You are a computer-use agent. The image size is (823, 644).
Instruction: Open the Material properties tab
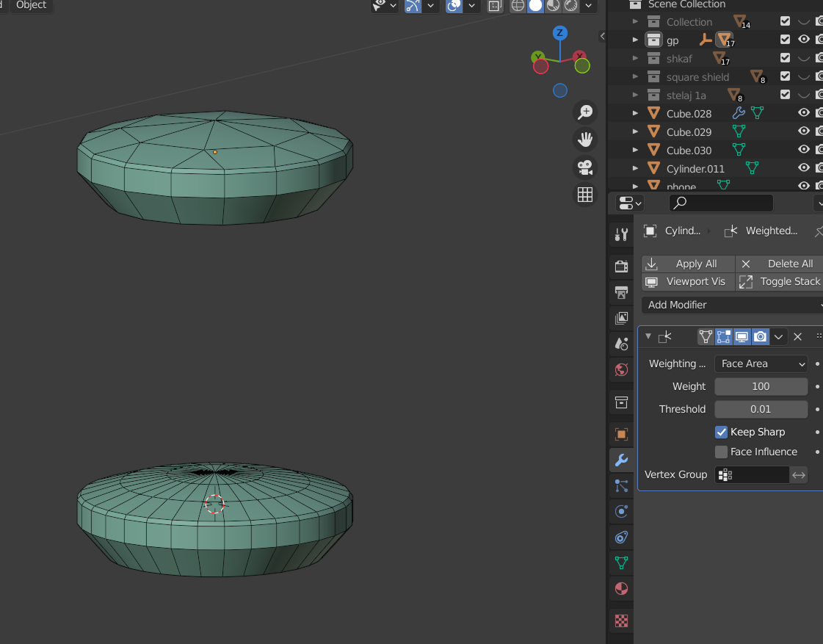pyautogui.click(x=621, y=590)
